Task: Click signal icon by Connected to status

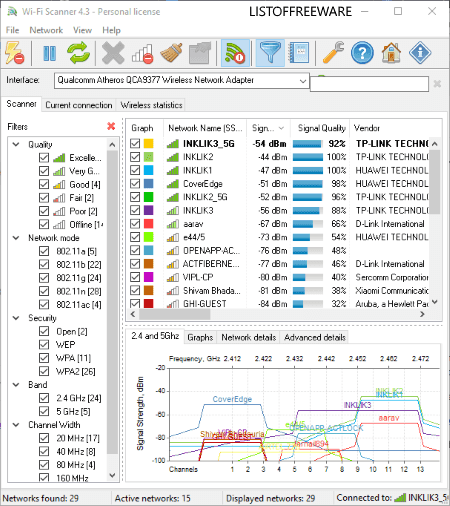Action: [x=400, y=498]
